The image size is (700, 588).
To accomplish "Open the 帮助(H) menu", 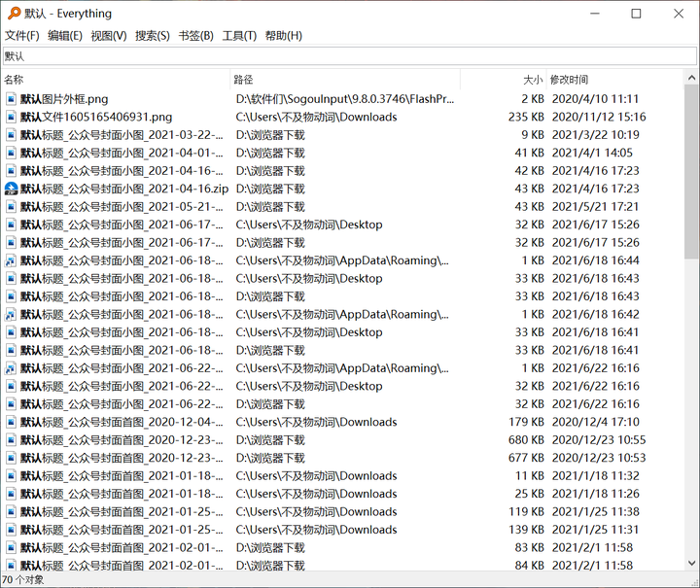I will (x=284, y=36).
